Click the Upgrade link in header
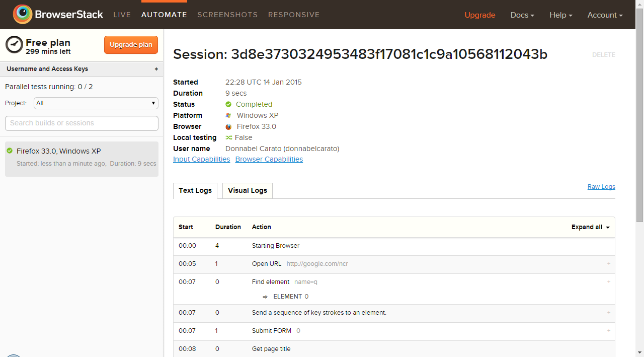 [x=480, y=15]
